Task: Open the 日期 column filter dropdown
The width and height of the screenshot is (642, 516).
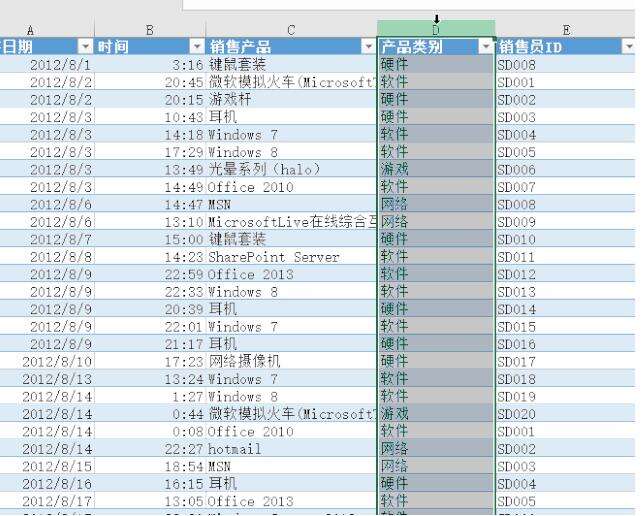Action: coord(85,46)
